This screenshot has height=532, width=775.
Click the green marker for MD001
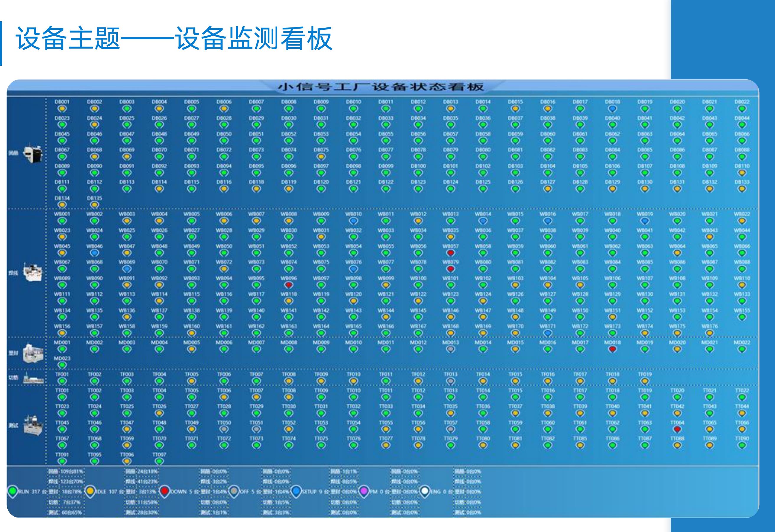click(62, 349)
